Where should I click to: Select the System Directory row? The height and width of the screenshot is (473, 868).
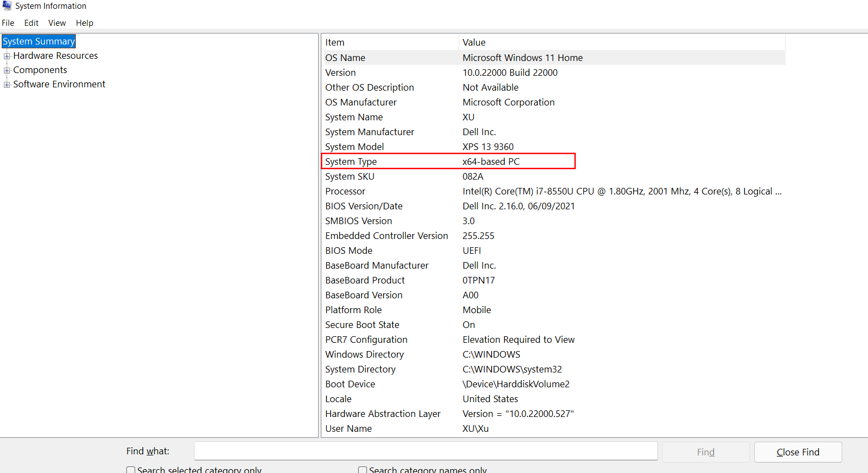[554, 369]
